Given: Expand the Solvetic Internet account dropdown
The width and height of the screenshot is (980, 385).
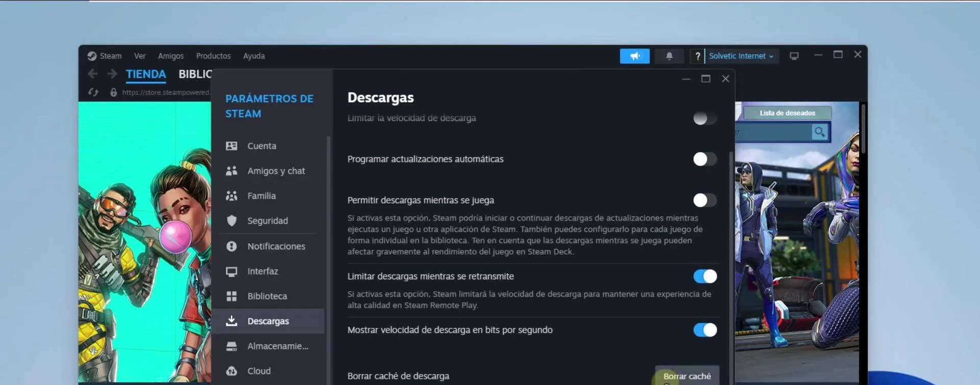Looking at the screenshot, I should [742, 56].
